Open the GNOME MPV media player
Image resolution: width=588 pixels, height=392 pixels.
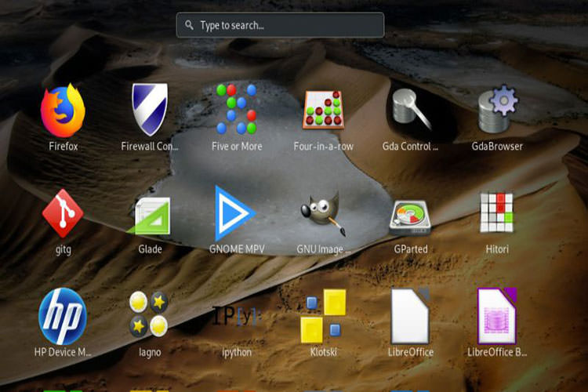pos(235,213)
